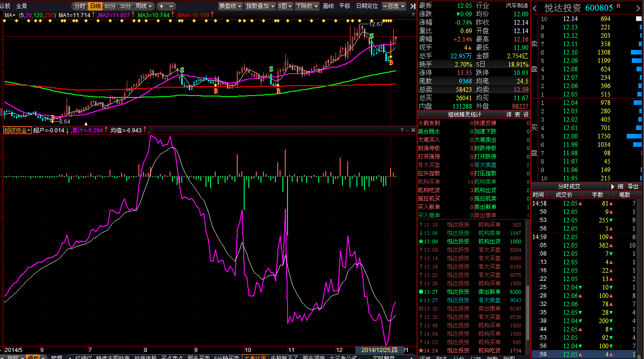This screenshot has width=644, height=359.
Task: Click the S sell signal near 12.67 peak
Action: coord(372,36)
